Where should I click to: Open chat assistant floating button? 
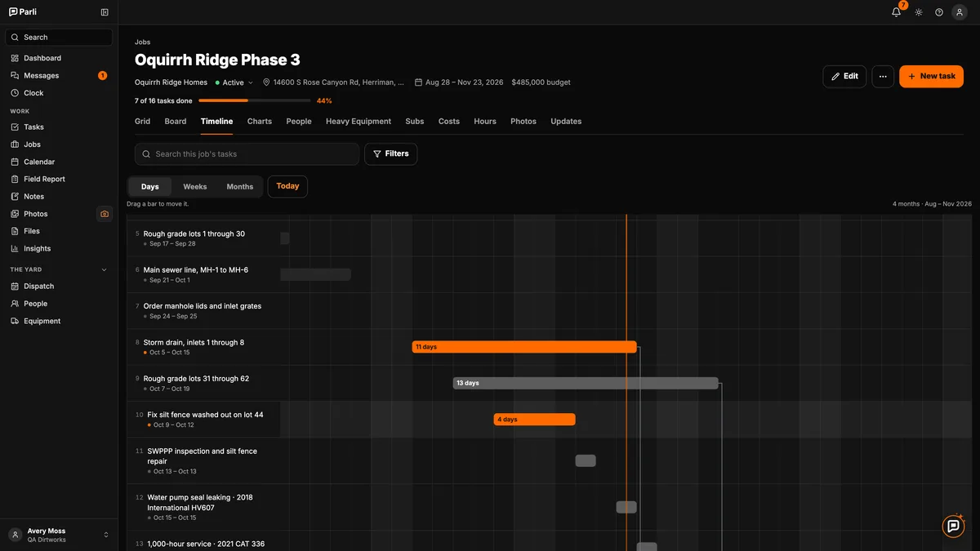(x=953, y=526)
